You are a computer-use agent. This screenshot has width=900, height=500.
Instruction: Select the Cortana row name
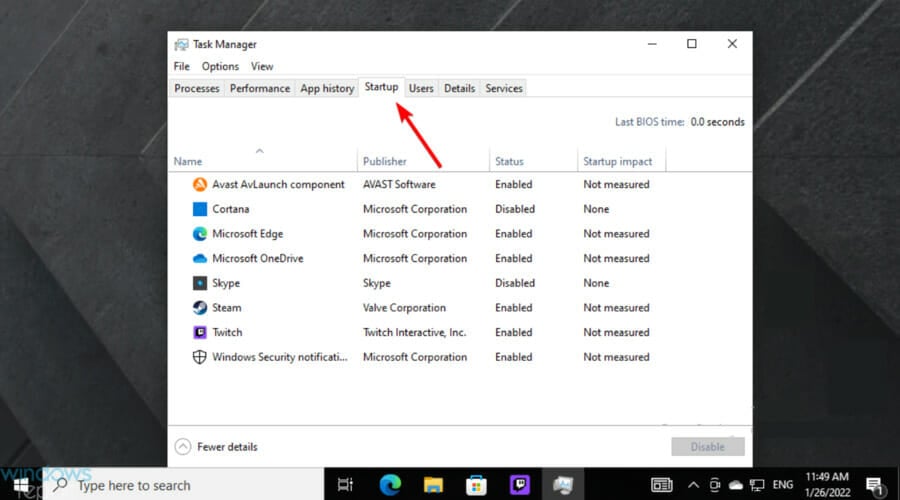point(231,209)
